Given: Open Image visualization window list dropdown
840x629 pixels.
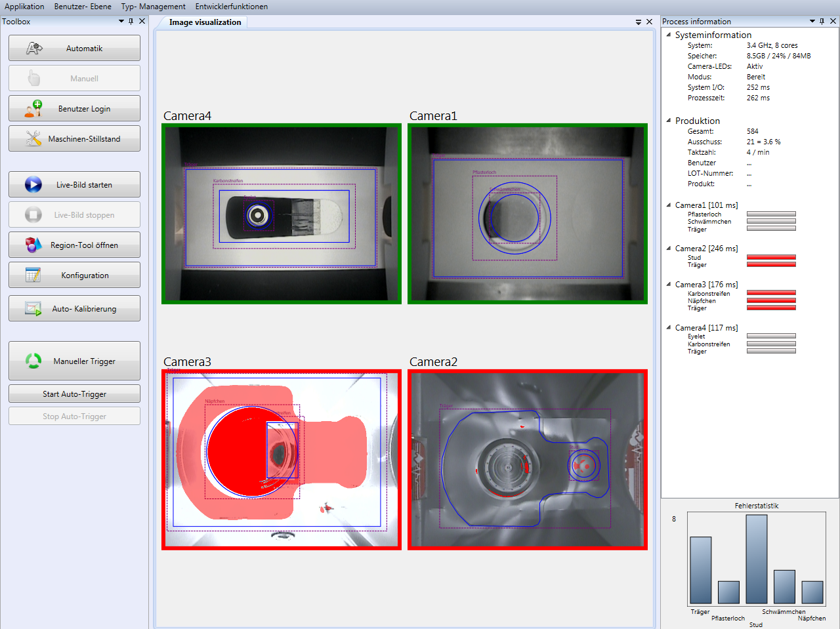Looking at the screenshot, I should pos(639,22).
